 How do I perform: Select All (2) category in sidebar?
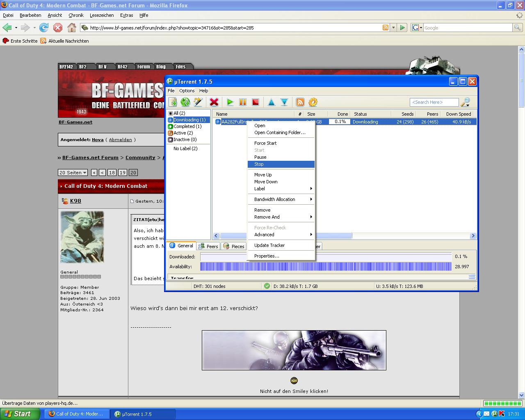click(179, 113)
